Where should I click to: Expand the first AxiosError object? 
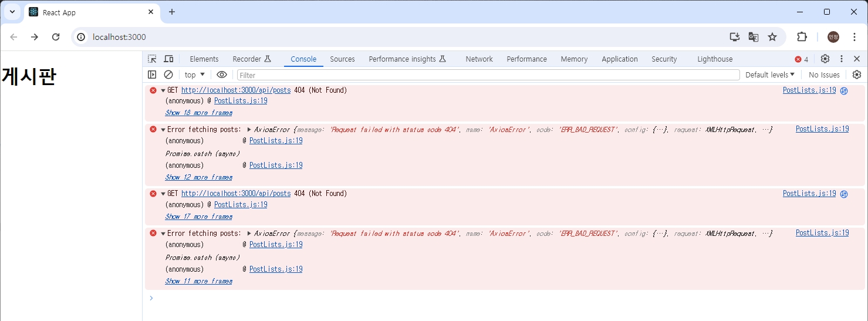click(x=249, y=129)
